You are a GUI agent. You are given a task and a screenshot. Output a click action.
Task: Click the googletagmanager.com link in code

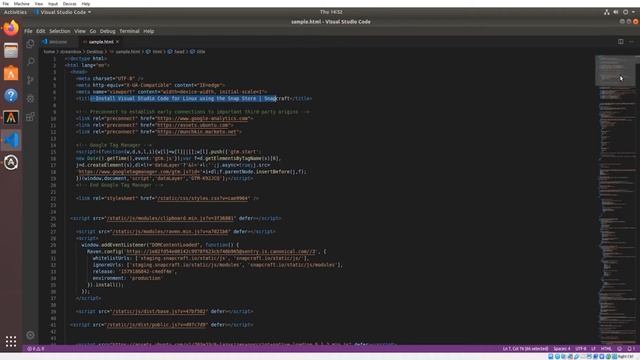point(138,172)
